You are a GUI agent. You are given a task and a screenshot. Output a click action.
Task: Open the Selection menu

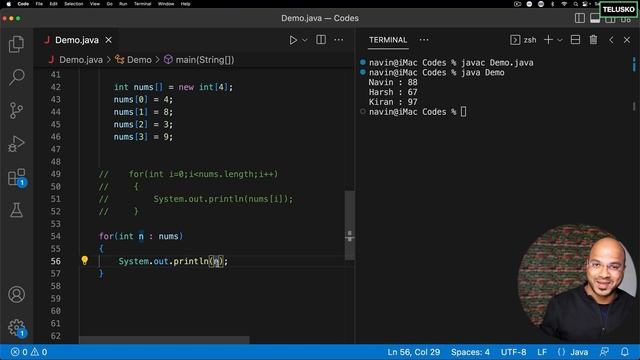pyautogui.click(x=74, y=4)
